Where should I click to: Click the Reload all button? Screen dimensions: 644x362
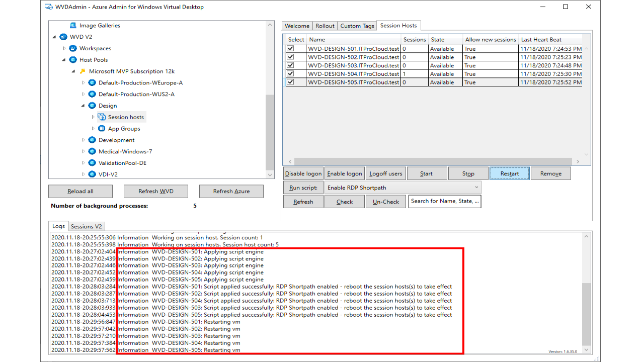80,191
